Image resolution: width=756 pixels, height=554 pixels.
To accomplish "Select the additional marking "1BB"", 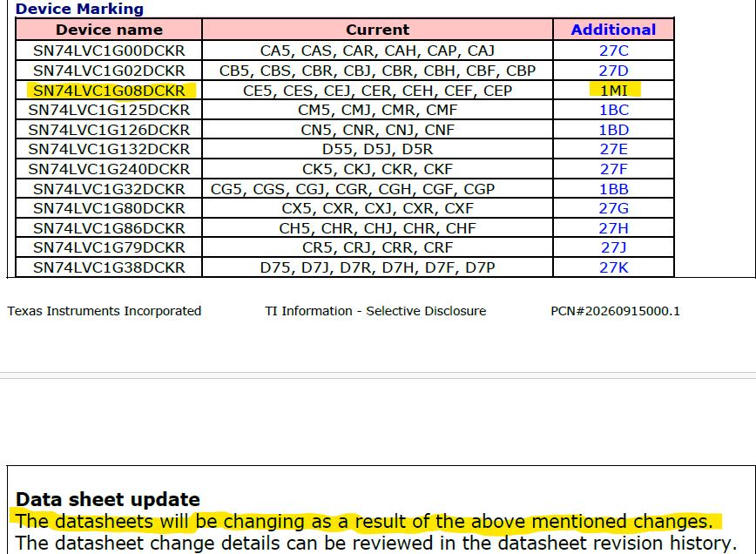I will tap(614, 189).
